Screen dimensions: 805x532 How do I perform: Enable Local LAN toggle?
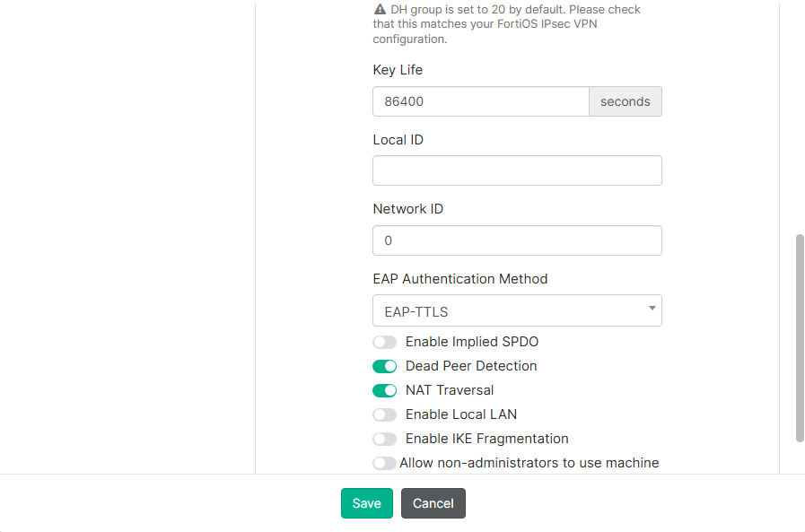click(x=384, y=414)
